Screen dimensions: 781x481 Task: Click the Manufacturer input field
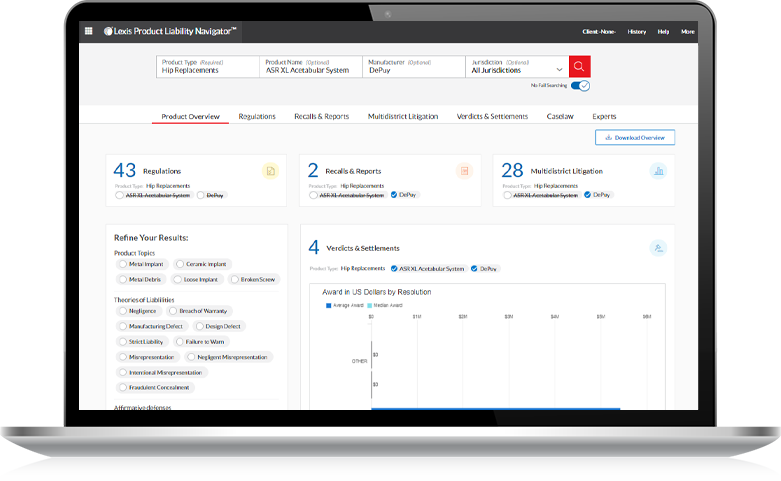click(414, 67)
